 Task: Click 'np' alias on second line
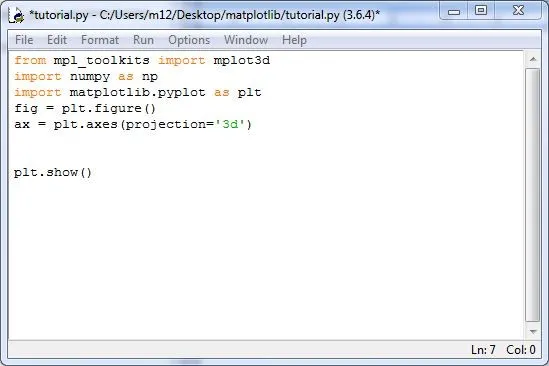(x=150, y=77)
